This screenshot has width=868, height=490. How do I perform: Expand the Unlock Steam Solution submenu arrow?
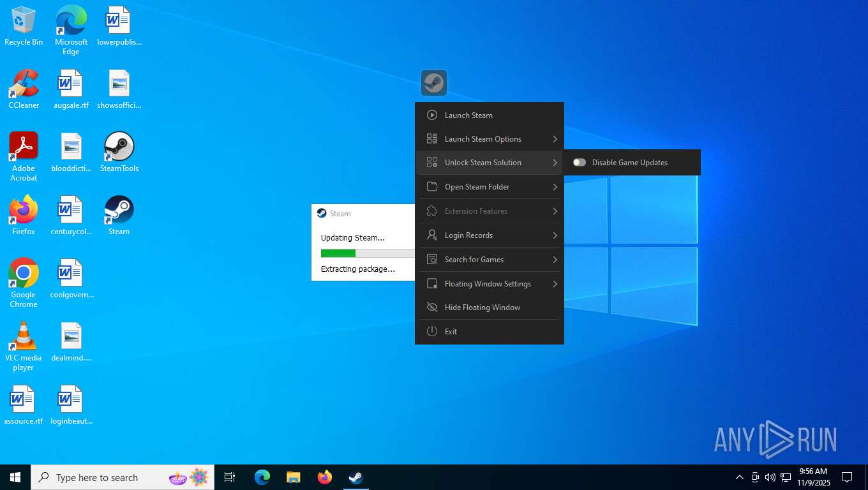coord(555,163)
